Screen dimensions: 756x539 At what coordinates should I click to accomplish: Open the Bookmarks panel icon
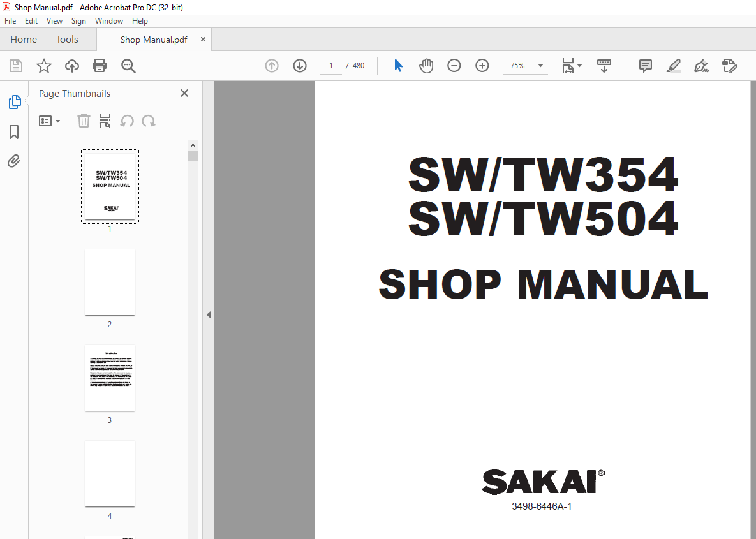click(14, 131)
